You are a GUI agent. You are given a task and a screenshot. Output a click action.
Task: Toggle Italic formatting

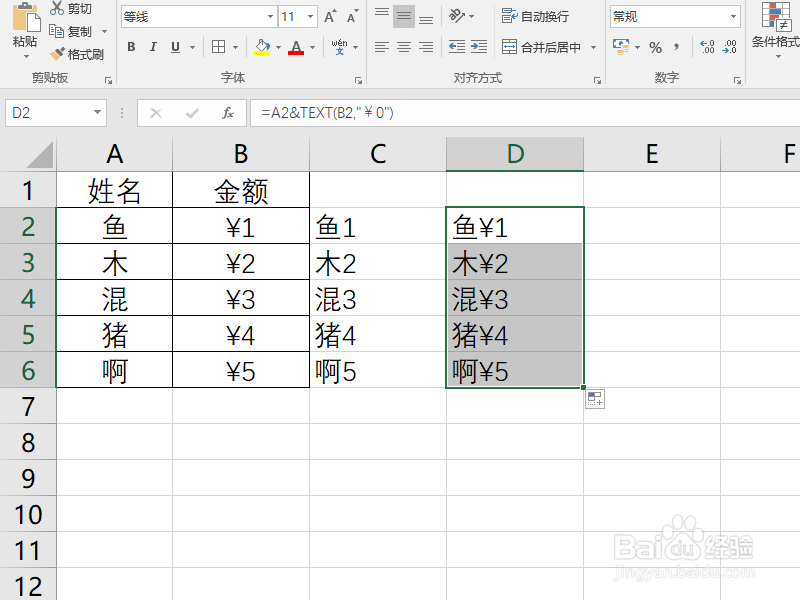click(x=153, y=47)
